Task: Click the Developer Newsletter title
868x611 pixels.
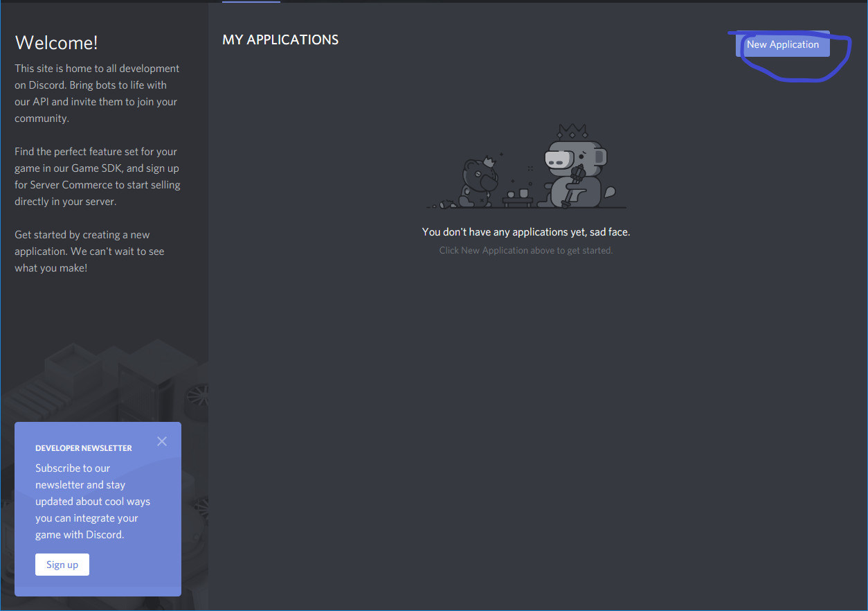Action: (x=84, y=448)
